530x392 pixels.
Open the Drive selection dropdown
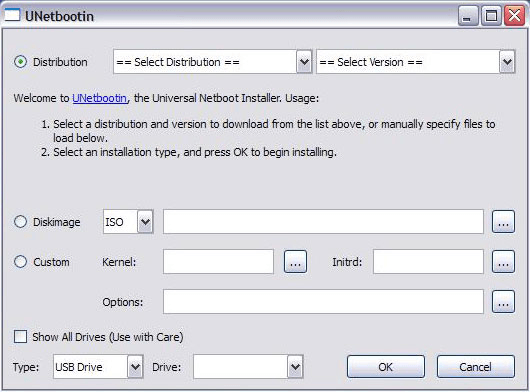[x=248, y=366]
